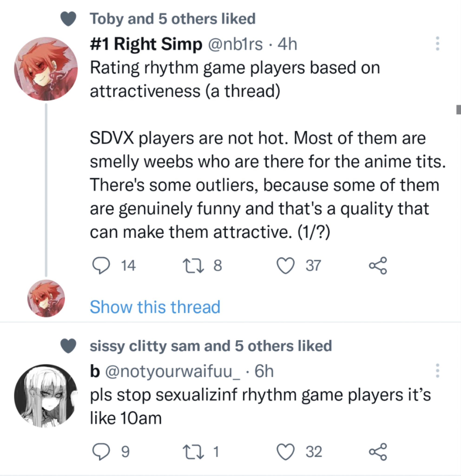Click Show this thread link
The width and height of the screenshot is (461, 476).
point(155,307)
